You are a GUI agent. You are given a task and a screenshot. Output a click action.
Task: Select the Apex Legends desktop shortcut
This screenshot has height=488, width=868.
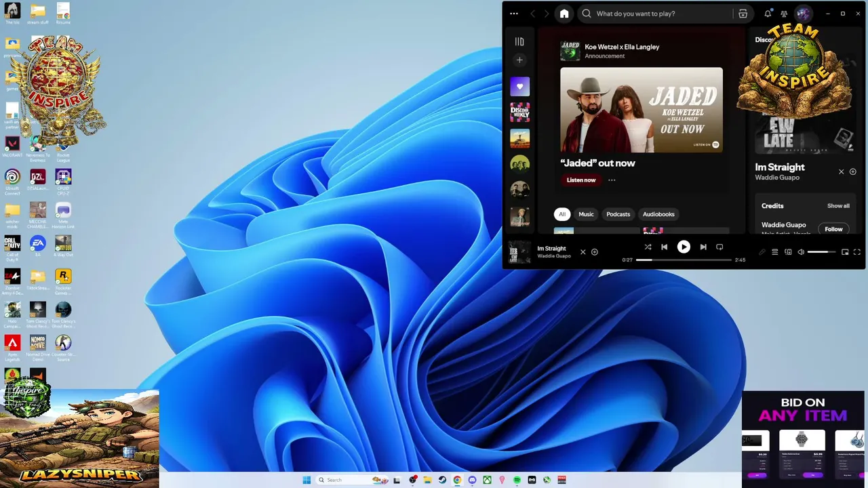(x=12, y=348)
